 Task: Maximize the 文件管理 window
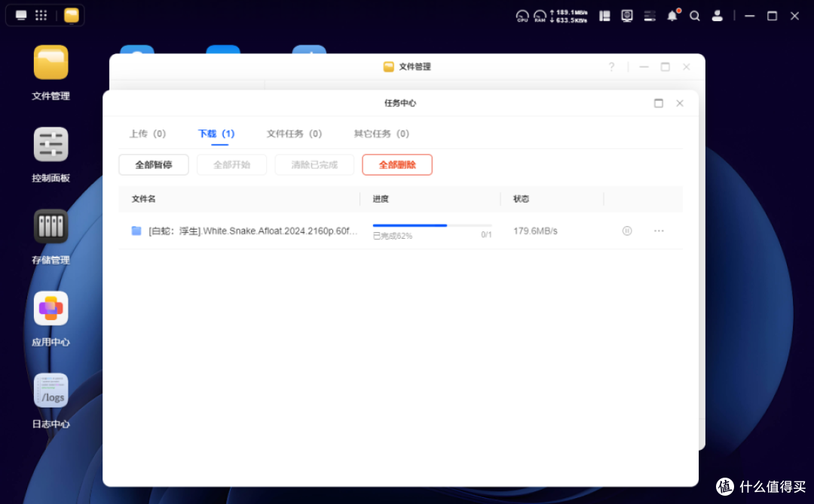coord(665,67)
